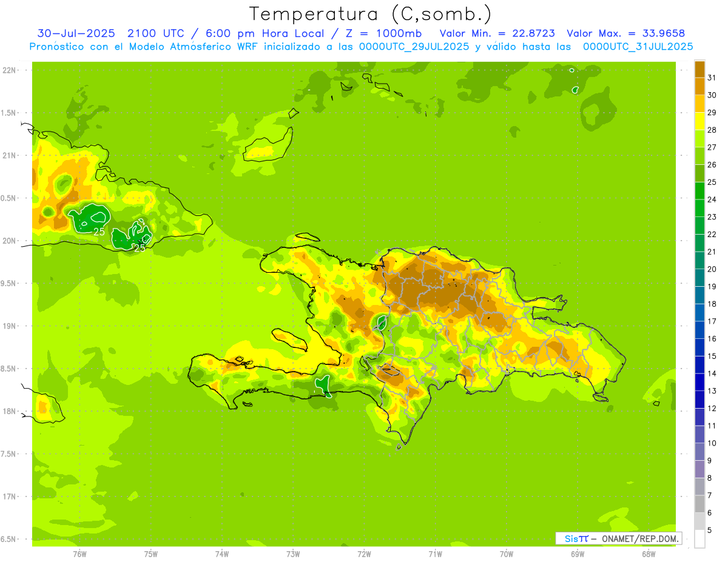The image size is (728, 562).
Task: Click the "70W" longitude label
Action: (507, 554)
